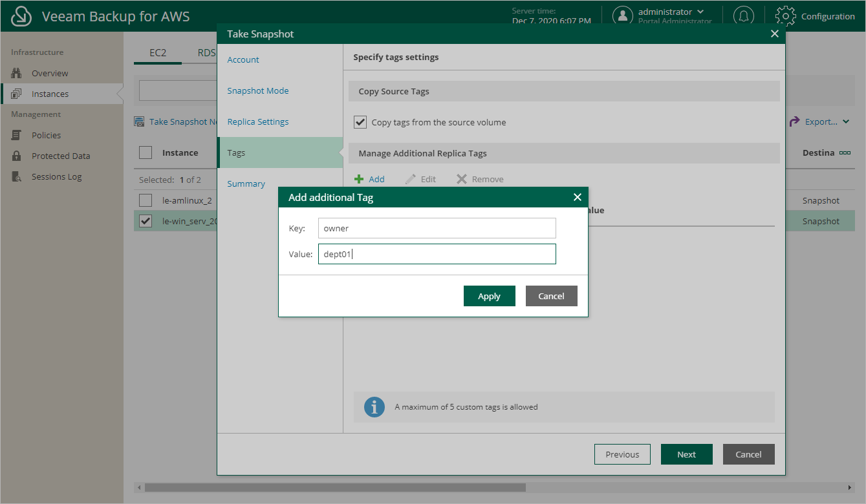Click the Overview binoculars icon
The width and height of the screenshot is (866, 504).
pyautogui.click(x=17, y=73)
